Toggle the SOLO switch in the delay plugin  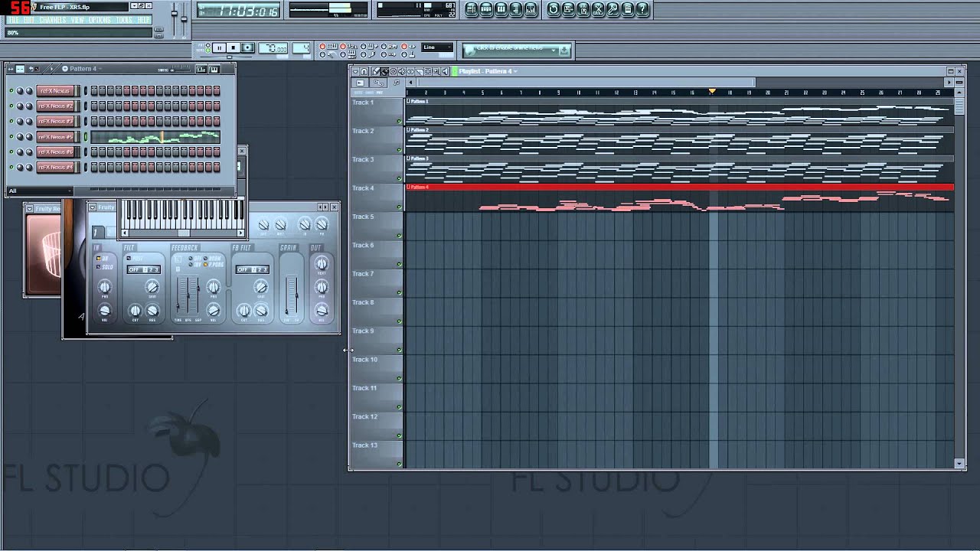tap(98, 267)
